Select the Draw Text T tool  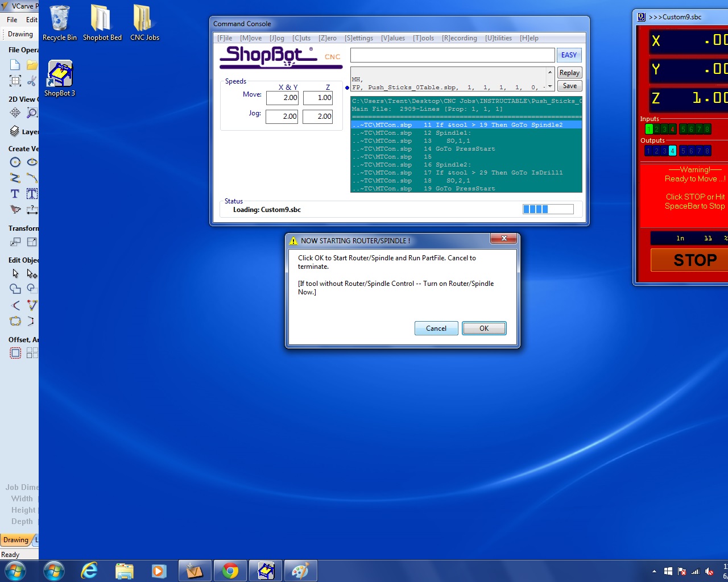click(x=15, y=194)
